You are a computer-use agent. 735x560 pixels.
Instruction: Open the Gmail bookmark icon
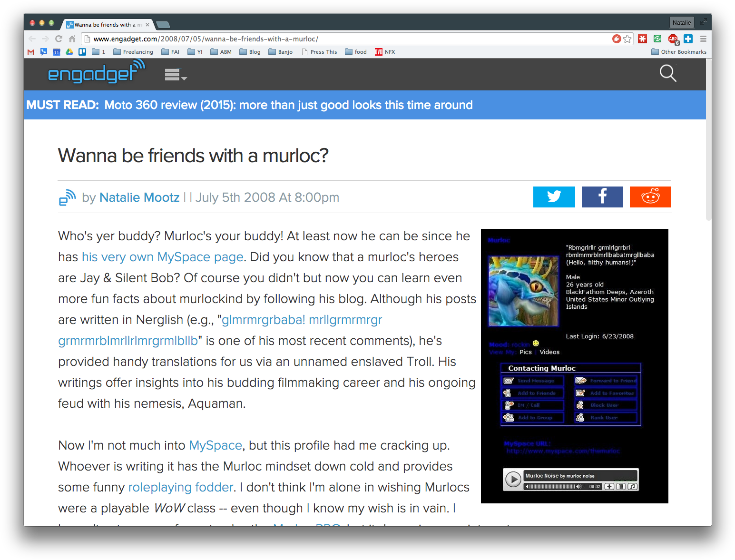(x=31, y=52)
